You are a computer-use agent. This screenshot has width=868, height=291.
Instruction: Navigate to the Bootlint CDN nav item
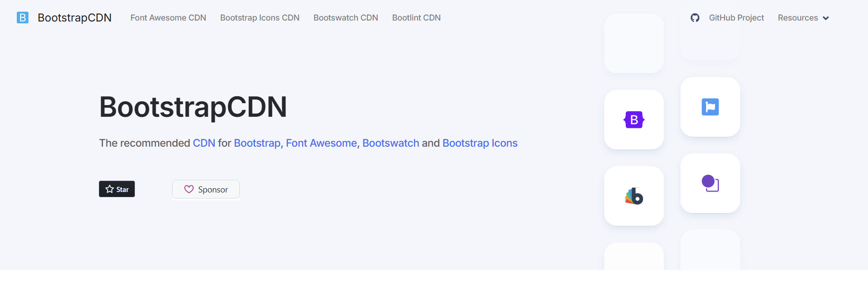416,18
